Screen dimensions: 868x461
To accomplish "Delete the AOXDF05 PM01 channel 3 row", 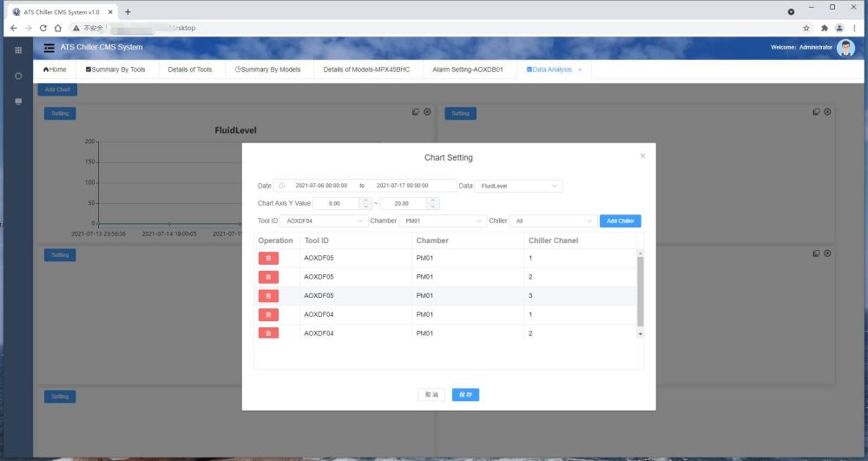I will coord(268,295).
